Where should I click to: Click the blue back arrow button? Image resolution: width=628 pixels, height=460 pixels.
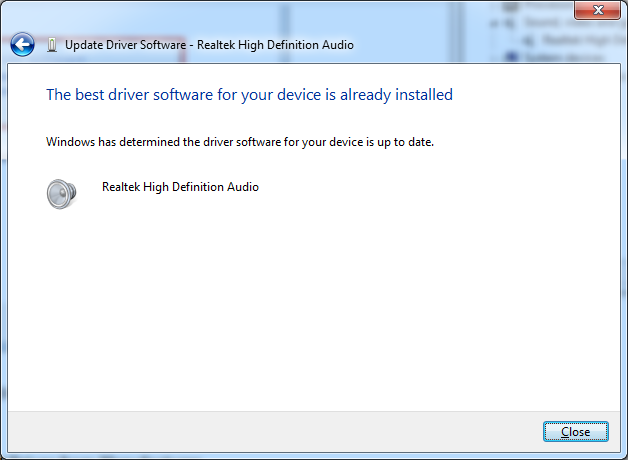pyautogui.click(x=22, y=45)
